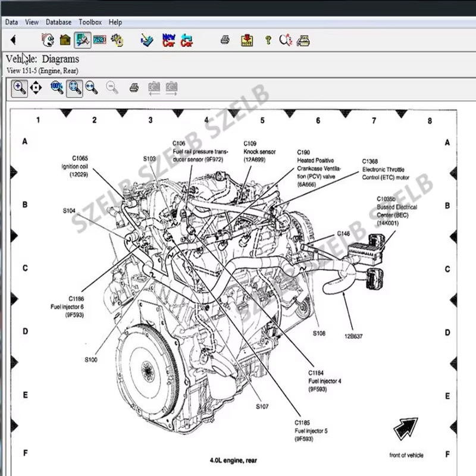Viewport: 476px width, 476px height.
Task: Click the C1184 Fuel injector 4 label
Action: [325, 381]
